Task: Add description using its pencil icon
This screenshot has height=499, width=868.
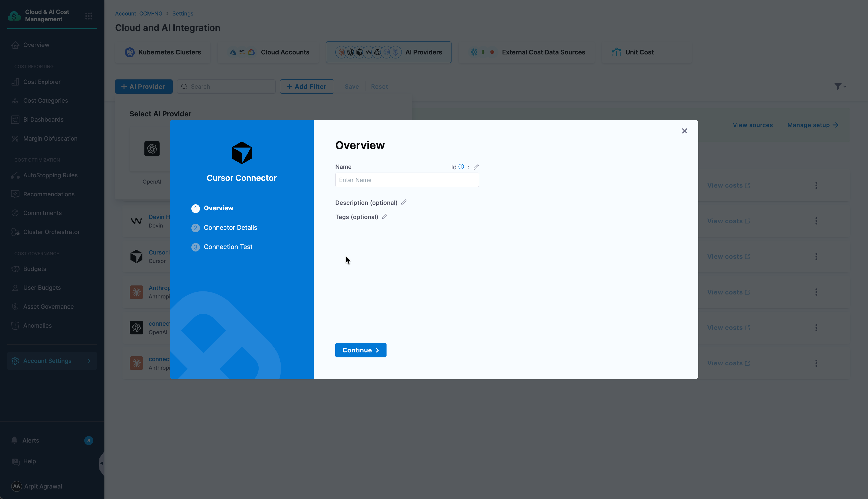Action: (404, 202)
